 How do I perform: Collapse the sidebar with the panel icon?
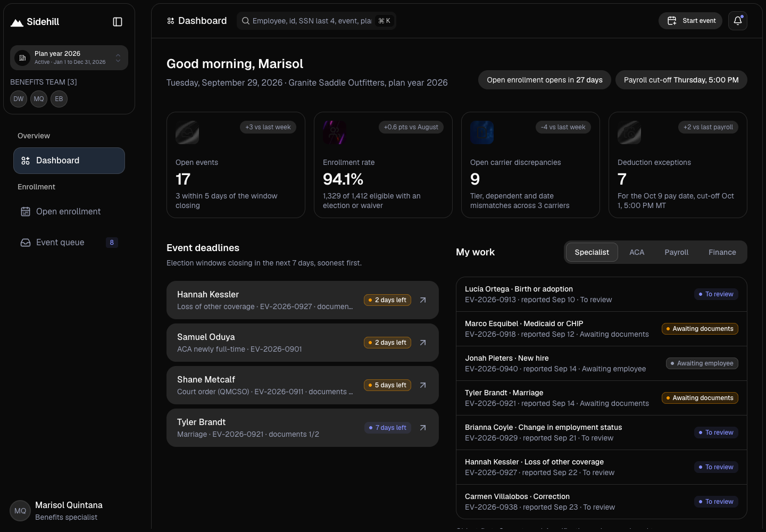pyautogui.click(x=118, y=22)
